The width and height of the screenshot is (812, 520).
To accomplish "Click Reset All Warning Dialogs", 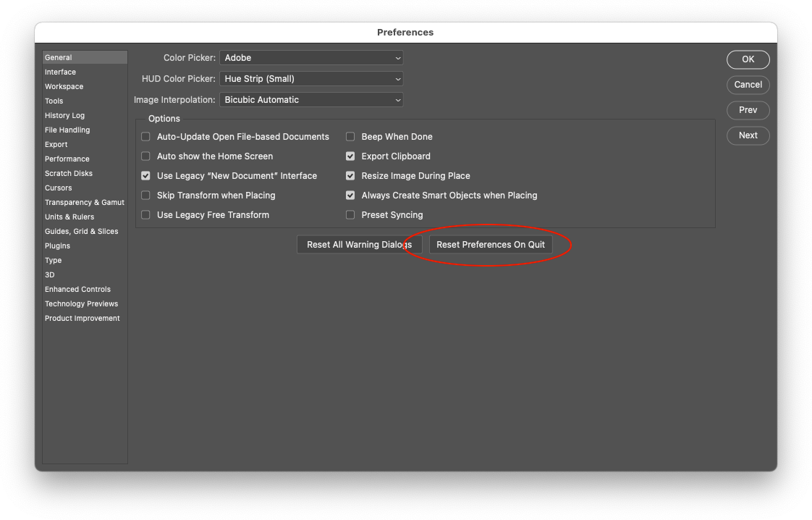I will coord(360,244).
